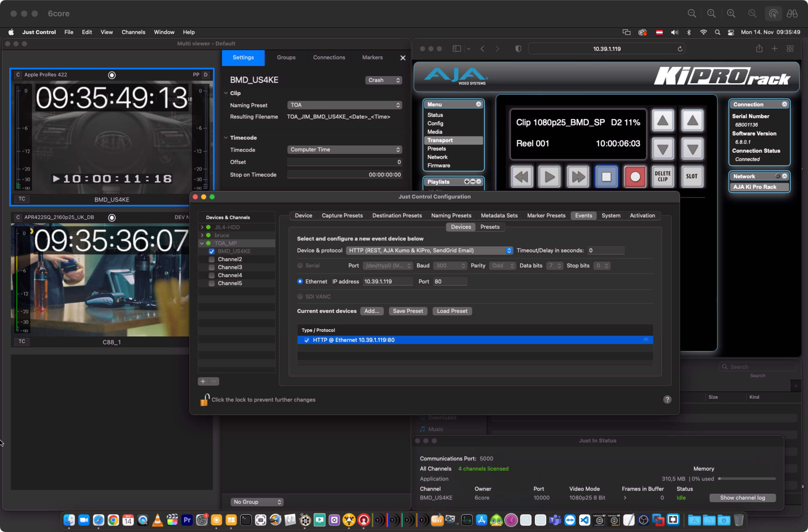The width and height of the screenshot is (808, 532).
Task: Open the No Group dropdown
Action: [257, 502]
